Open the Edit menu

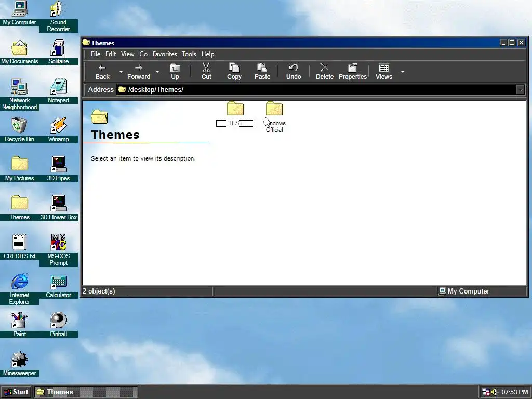[x=111, y=54]
